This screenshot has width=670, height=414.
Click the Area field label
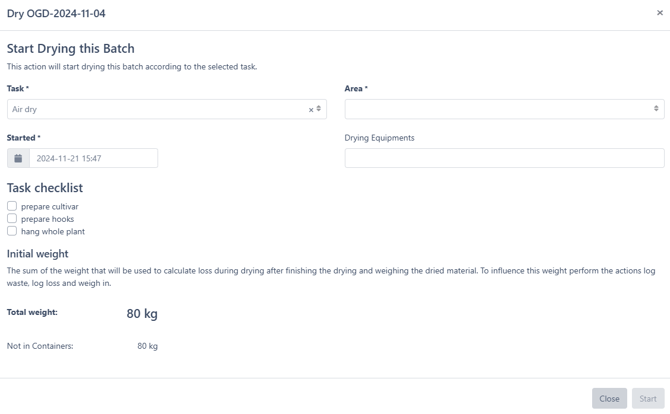click(356, 88)
